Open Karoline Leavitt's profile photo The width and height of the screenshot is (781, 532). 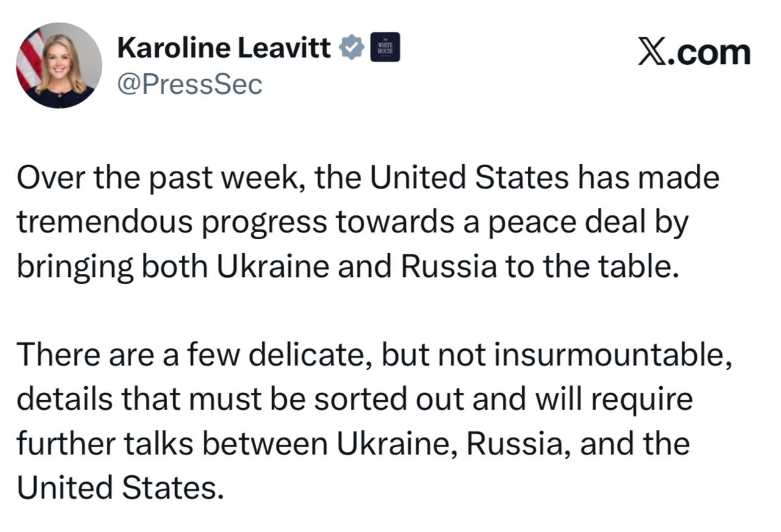click(x=59, y=65)
